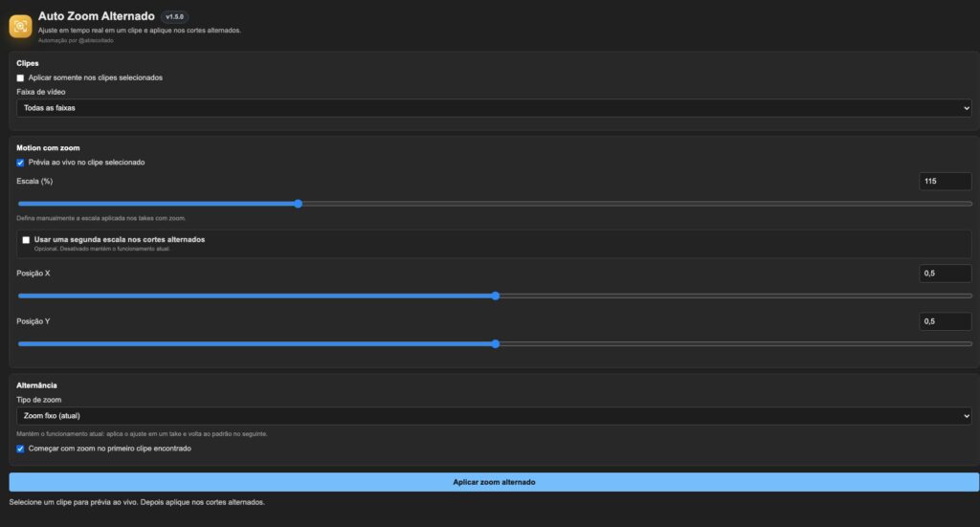Image resolution: width=980 pixels, height=527 pixels.
Task: Focus the Posição X value input field
Action: [x=945, y=274]
